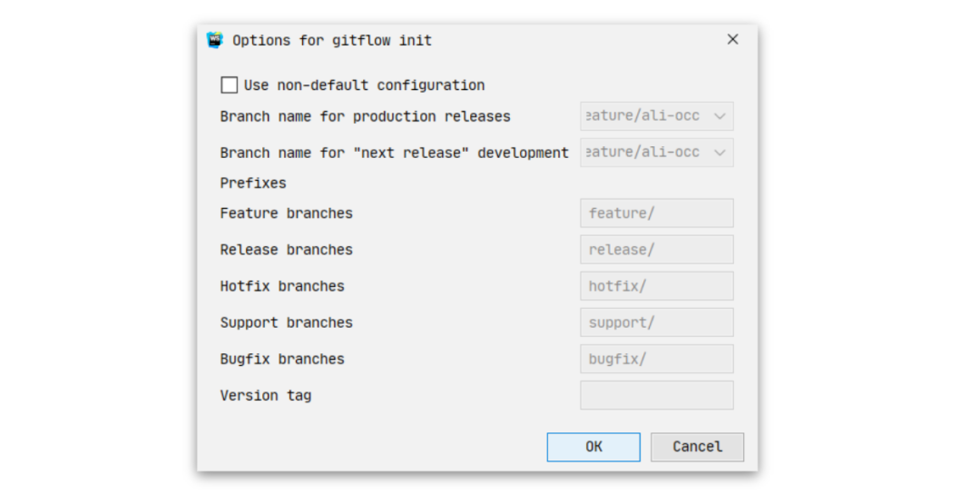
Task: Dismiss the dialog with Cancel
Action: click(698, 447)
